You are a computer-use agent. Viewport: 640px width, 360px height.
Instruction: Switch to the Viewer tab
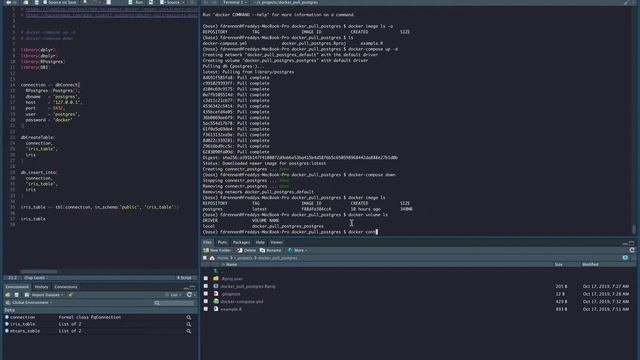click(x=276, y=242)
